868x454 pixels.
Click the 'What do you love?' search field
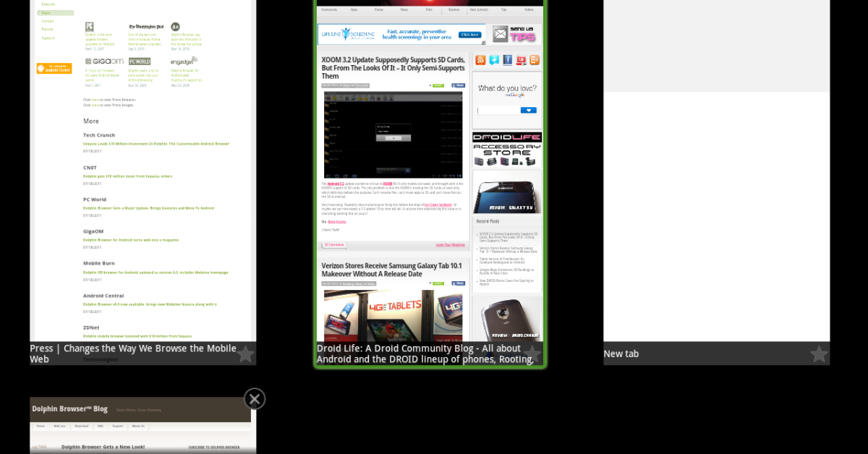(x=498, y=111)
